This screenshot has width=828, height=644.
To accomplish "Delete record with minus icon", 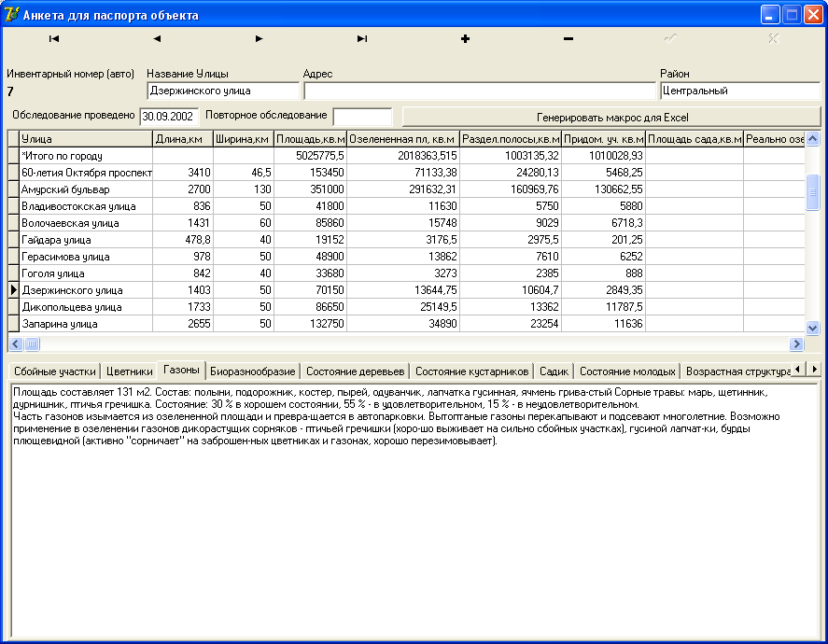I will tap(568, 38).
